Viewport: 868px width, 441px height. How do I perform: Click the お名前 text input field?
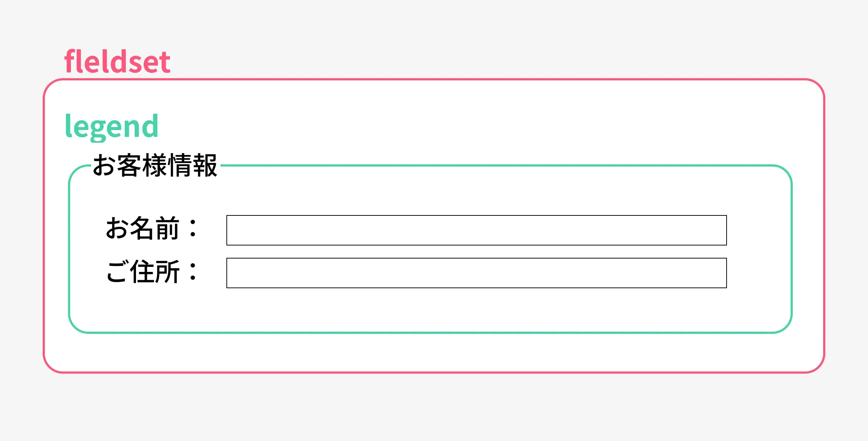click(476, 230)
